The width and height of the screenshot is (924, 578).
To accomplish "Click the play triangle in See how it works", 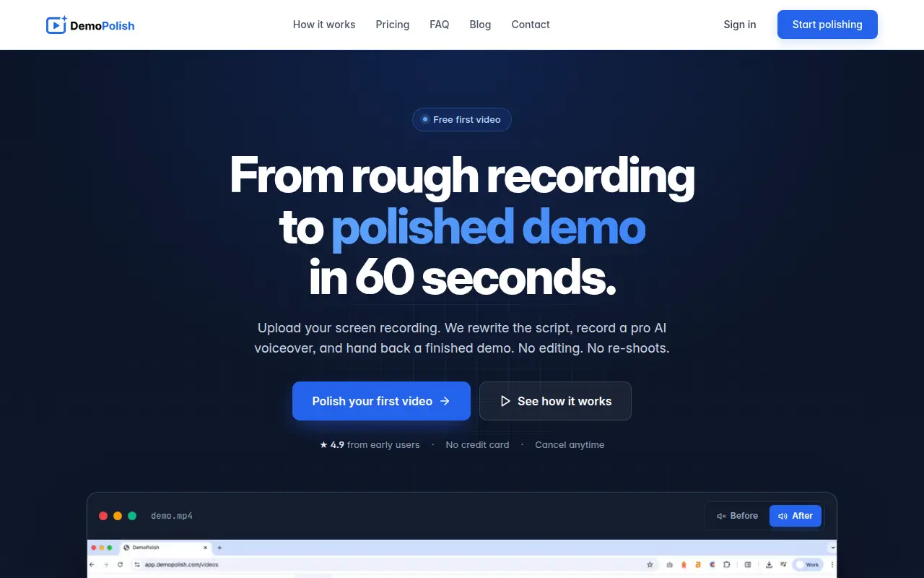I will (x=505, y=401).
